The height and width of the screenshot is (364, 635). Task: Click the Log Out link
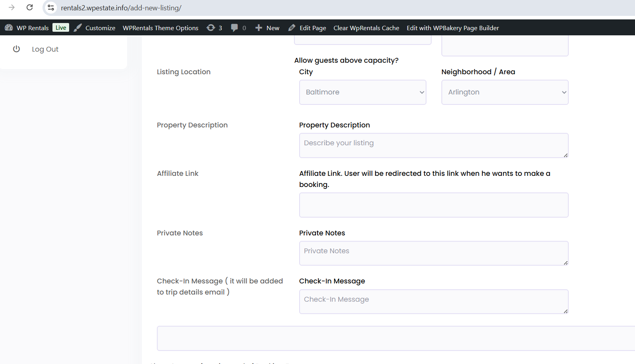coord(45,49)
